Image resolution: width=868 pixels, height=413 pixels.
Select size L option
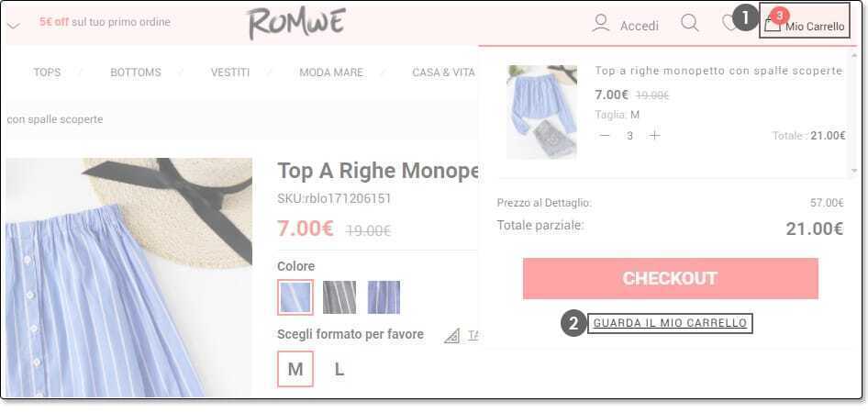click(339, 369)
